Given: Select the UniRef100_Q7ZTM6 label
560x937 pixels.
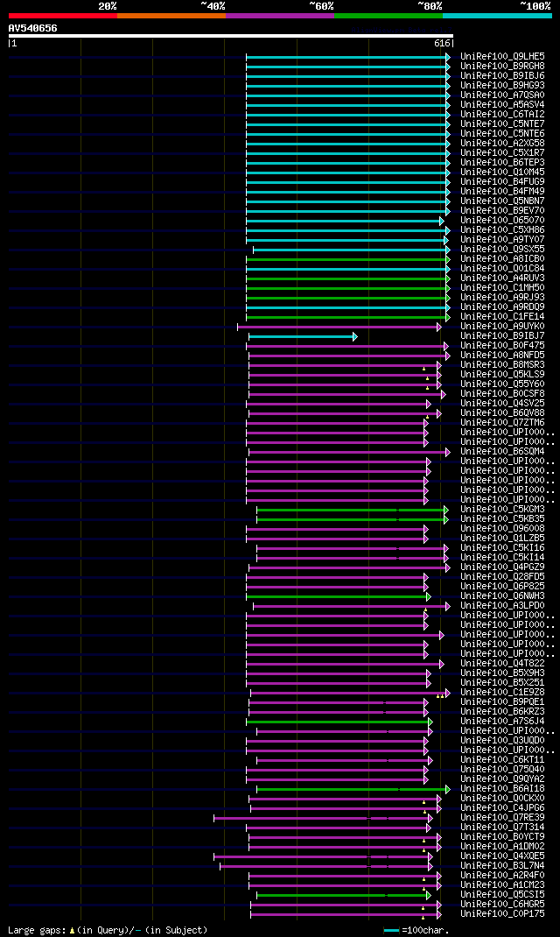Looking at the screenshot, I should tap(502, 422).
